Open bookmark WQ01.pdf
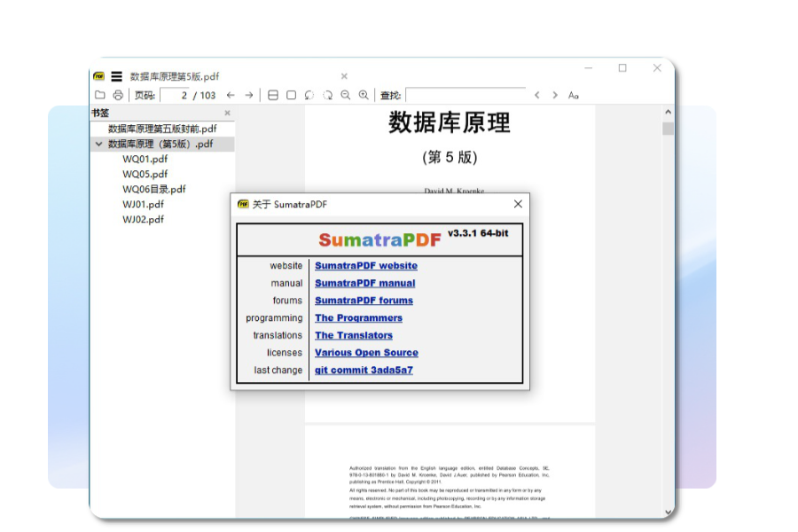 (145, 160)
